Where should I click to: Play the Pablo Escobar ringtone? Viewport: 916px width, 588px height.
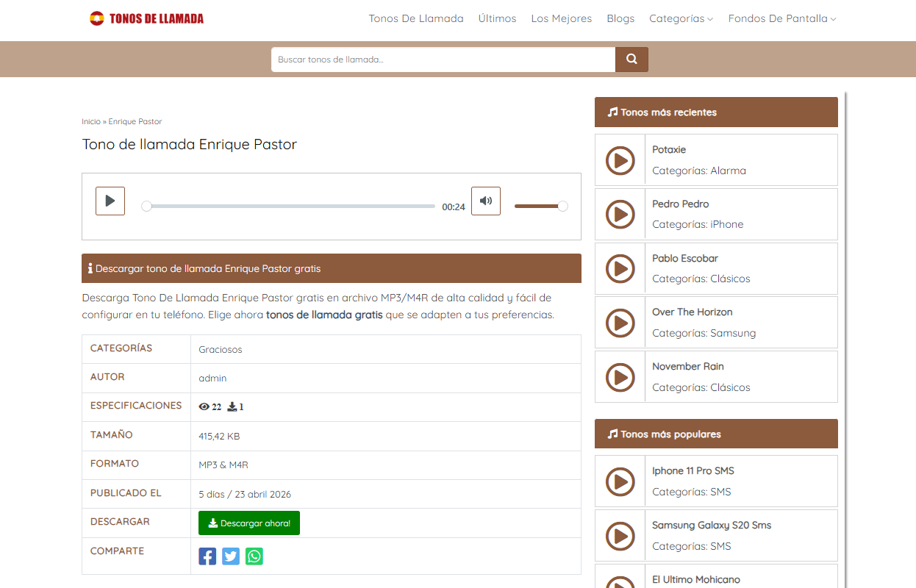(x=620, y=269)
